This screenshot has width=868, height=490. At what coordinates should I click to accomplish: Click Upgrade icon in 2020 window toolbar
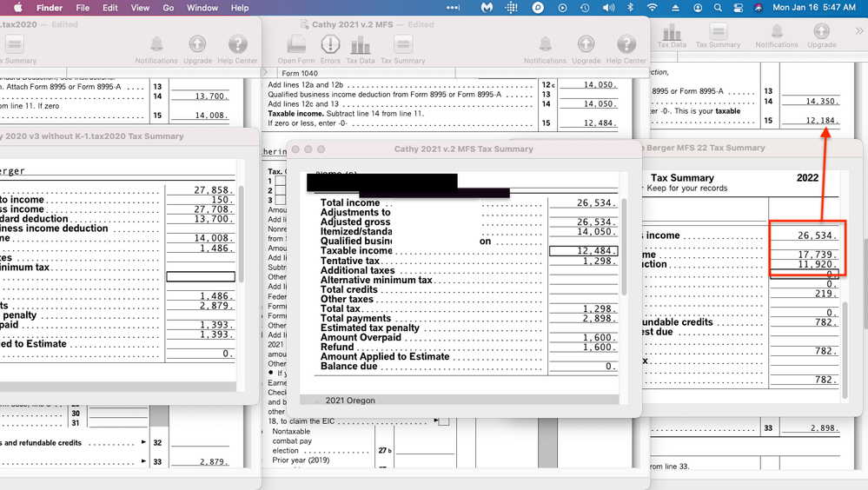pyautogui.click(x=197, y=43)
